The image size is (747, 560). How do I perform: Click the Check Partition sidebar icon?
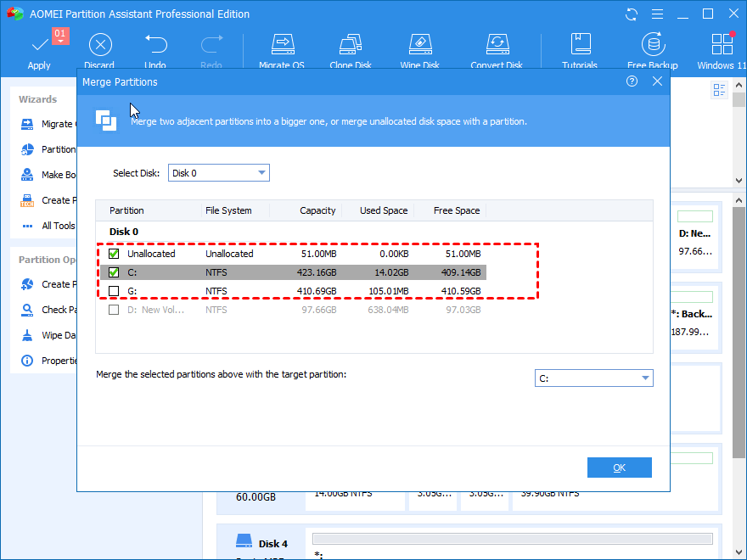27,310
